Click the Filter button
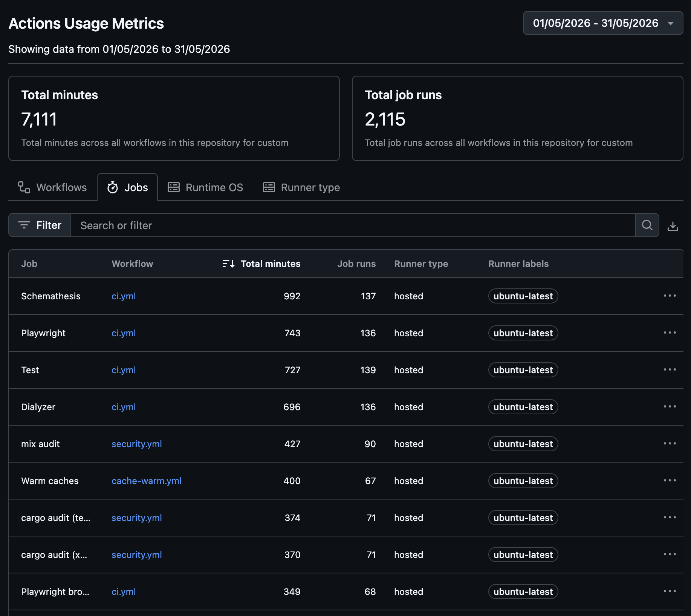 [x=40, y=225]
